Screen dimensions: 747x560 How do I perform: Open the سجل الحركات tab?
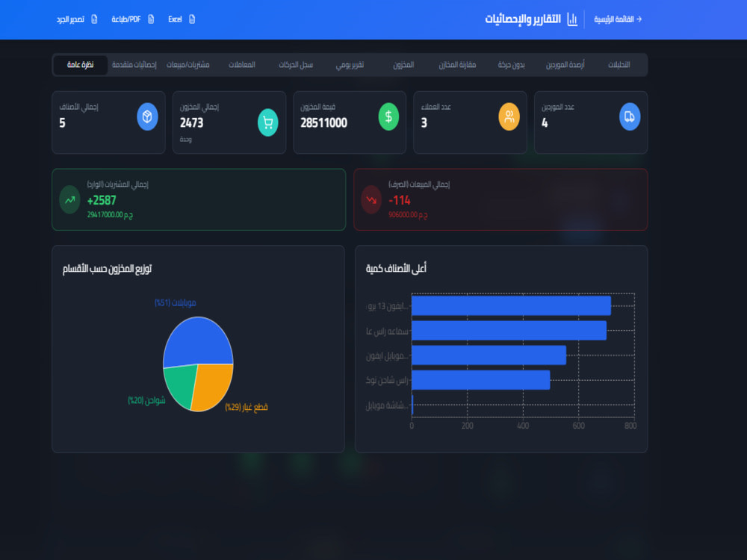(x=295, y=65)
